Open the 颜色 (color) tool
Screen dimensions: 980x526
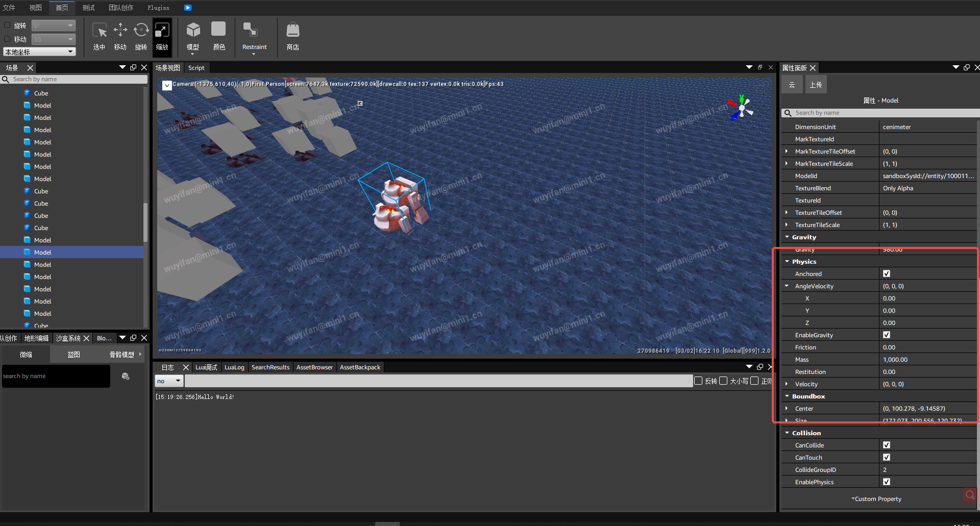click(219, 37)
